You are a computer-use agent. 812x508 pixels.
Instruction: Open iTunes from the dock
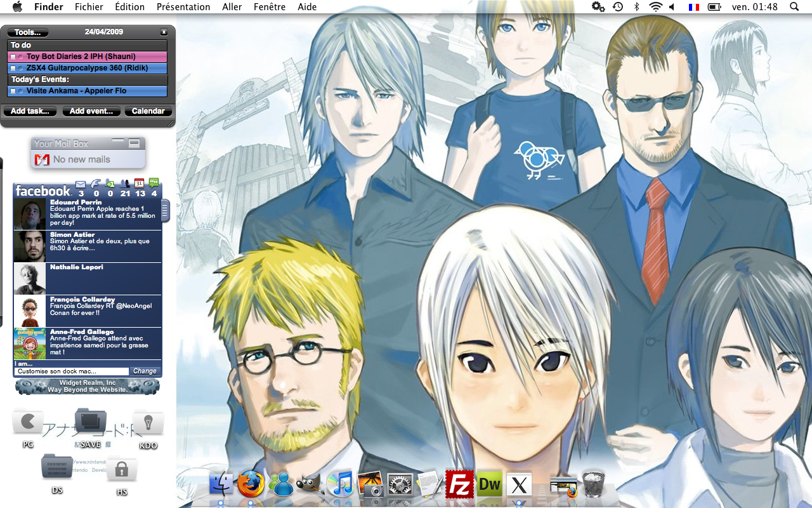pyautogui.click(x=340, y=485)
